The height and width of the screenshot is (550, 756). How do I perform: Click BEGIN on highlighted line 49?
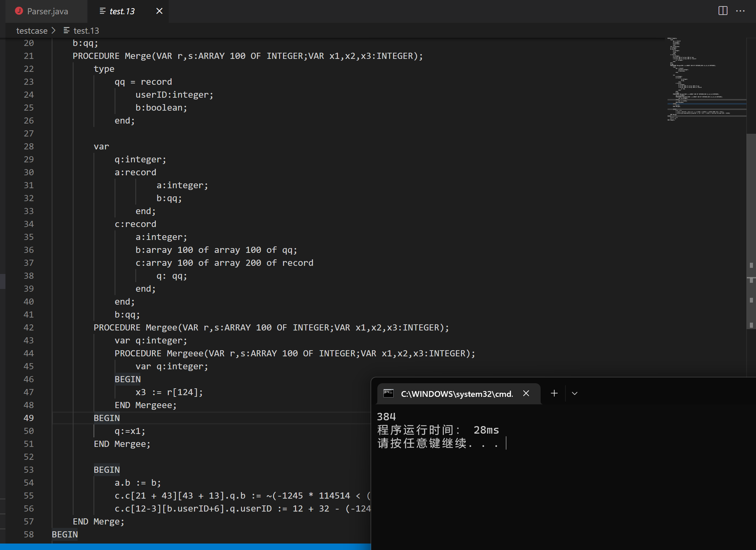pos(107,418)
